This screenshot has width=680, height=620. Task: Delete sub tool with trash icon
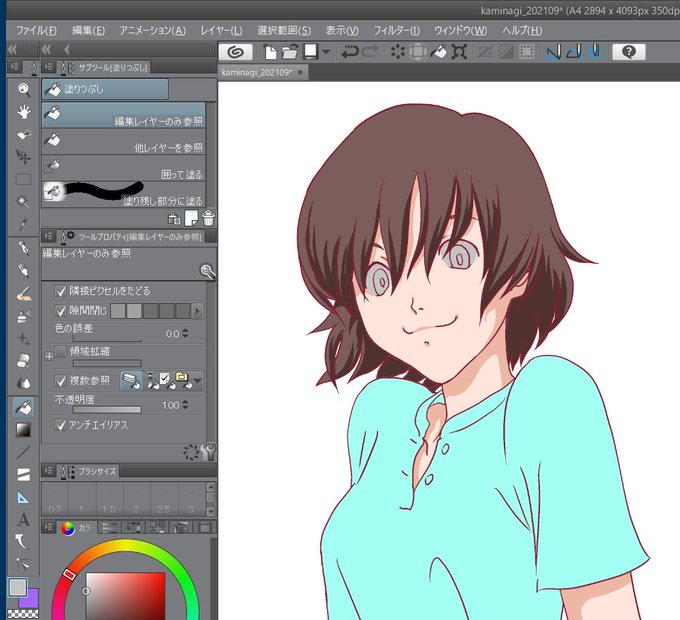208,218
